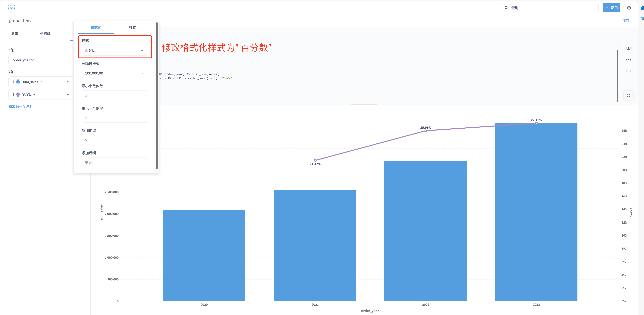Switch to the 坐标轴 tab
This screenshot has width=644, height=315.
pyautogui.click(x=45, y=34)
